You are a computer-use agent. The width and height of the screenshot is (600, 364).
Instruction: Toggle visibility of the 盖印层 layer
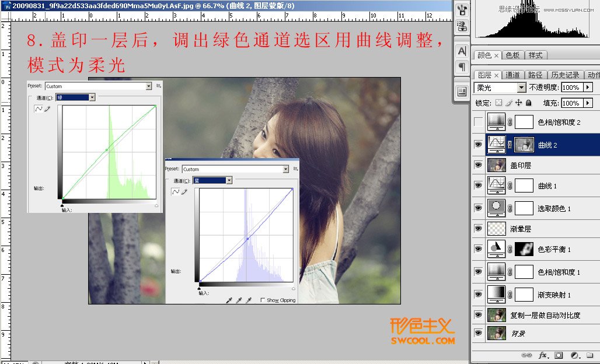point(479,165)
